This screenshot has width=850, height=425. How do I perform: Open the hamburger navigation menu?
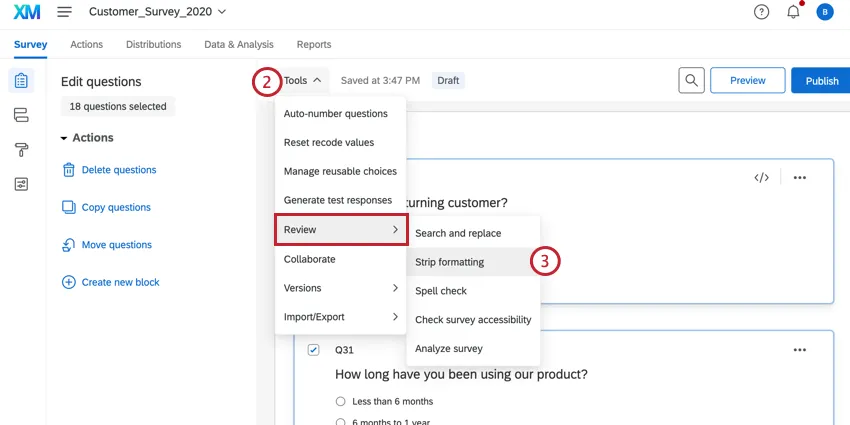[x=64, y=12]
